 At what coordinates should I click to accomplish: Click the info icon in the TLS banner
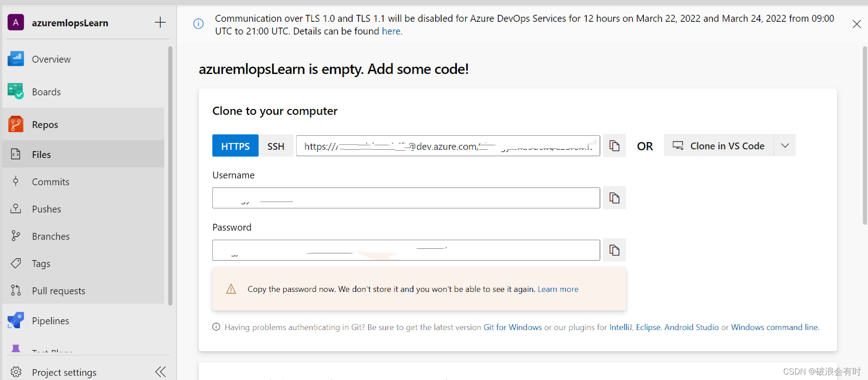198,24
